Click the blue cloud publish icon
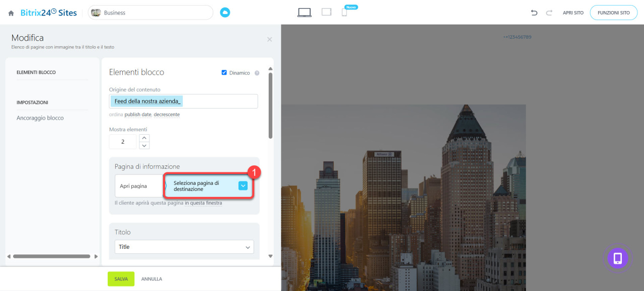 tap(225, 13)
